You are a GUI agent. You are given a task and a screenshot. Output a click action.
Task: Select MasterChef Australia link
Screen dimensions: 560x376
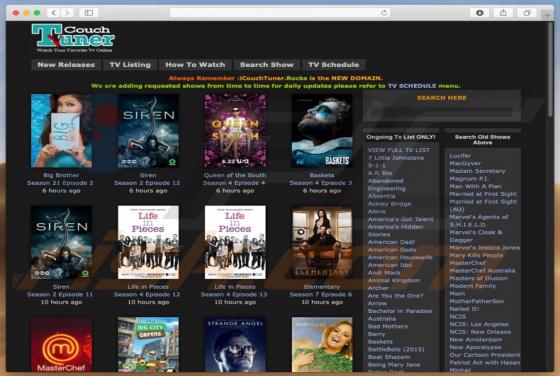[482, 270]
